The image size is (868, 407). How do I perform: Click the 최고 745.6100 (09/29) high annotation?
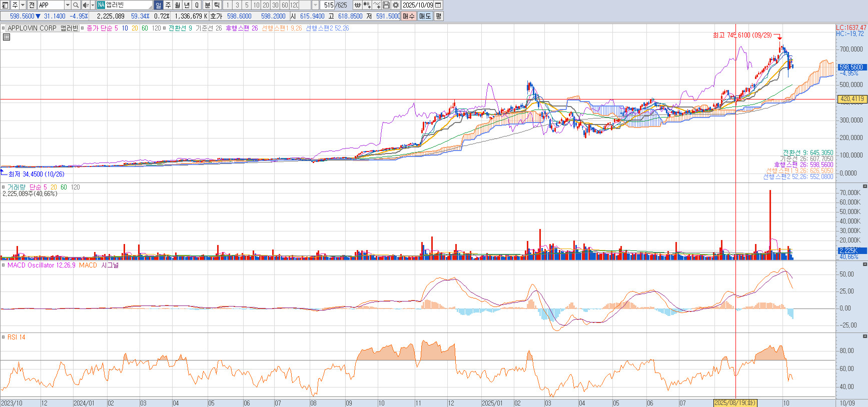coord(742,35)
